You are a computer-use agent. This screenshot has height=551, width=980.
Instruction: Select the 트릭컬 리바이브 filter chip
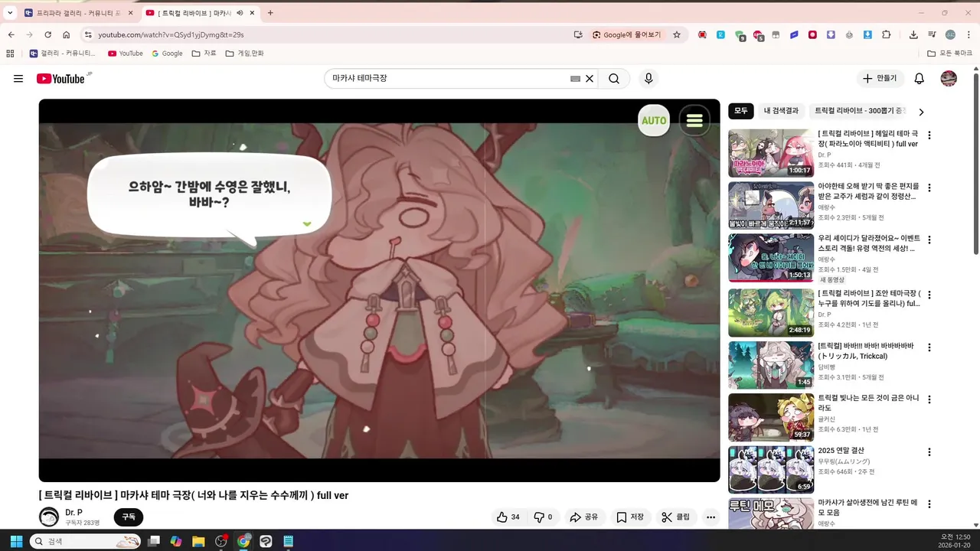859,111
